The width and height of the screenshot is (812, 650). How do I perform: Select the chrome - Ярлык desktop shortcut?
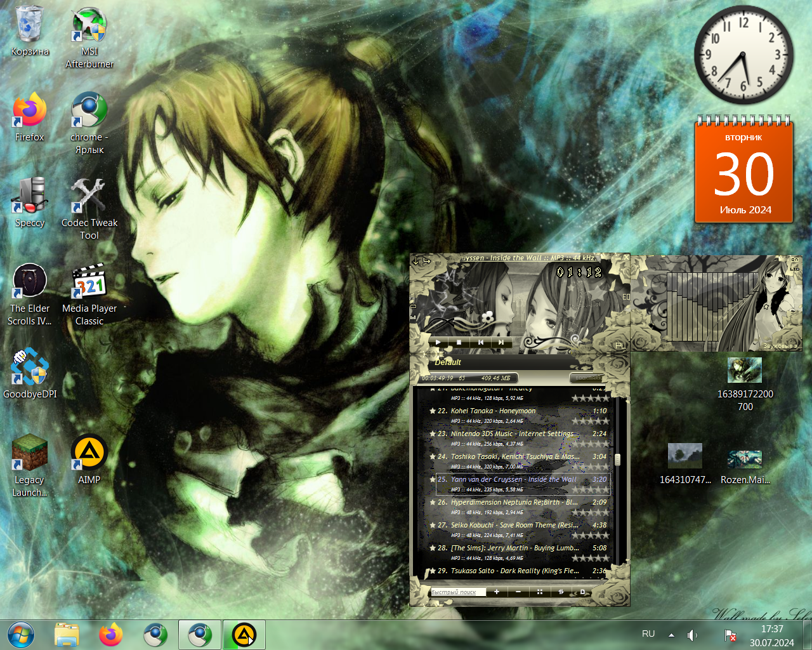[89, 123]
